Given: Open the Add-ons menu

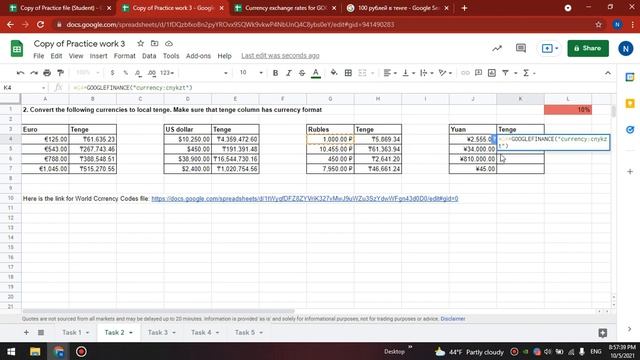Looking at the screenshot, I should (x=198, y=56).
